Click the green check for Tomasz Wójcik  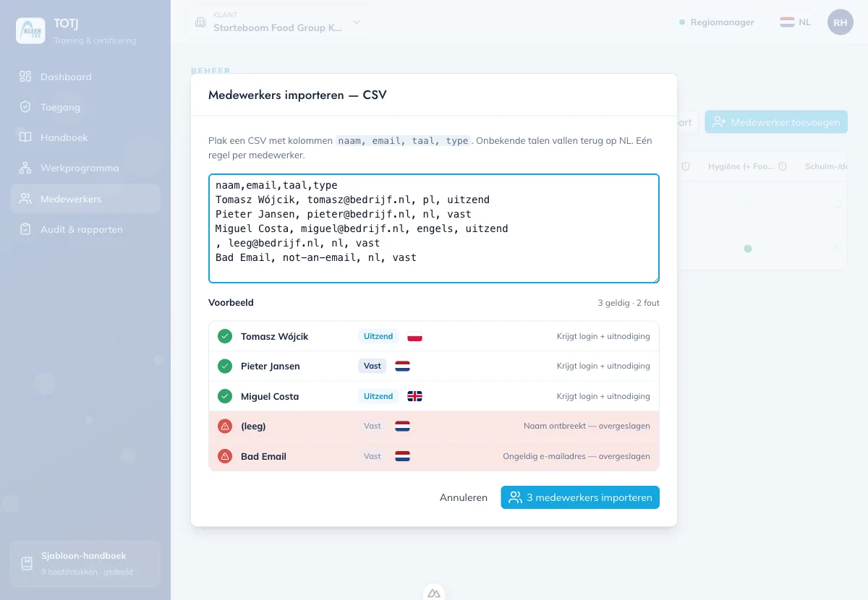[x=225, y=336]
